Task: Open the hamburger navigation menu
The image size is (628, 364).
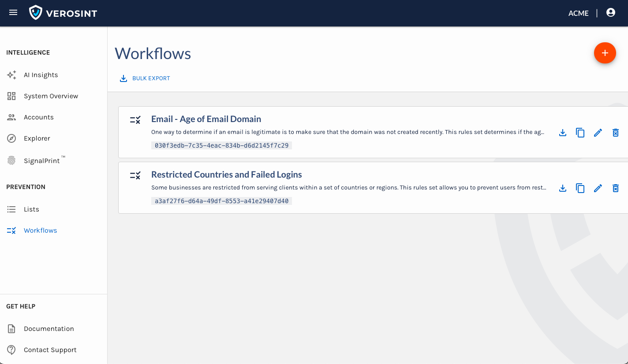Action: point(13,13)
